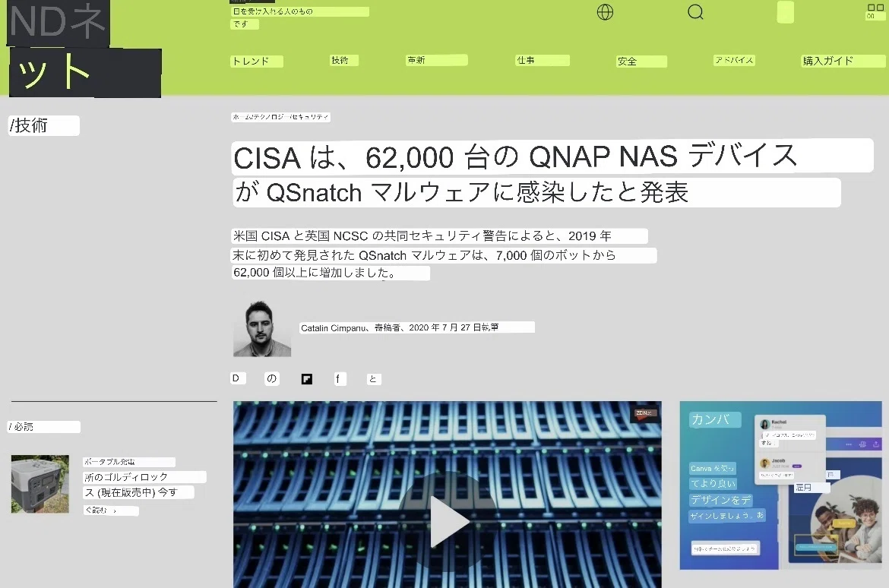889x588 pixels.
Task: Open the 仕事 menu item
Action: tap(542, 60)
